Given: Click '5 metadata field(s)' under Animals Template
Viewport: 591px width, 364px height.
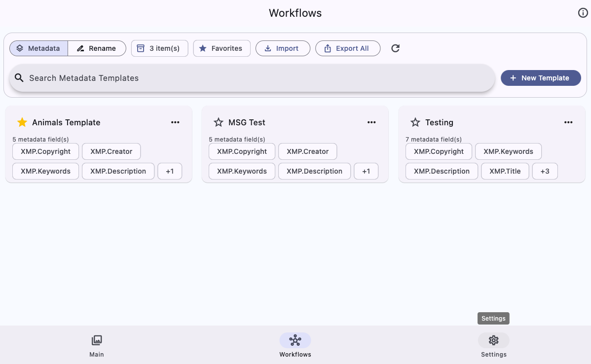Looking at the screenshot, I should point(40,140).
